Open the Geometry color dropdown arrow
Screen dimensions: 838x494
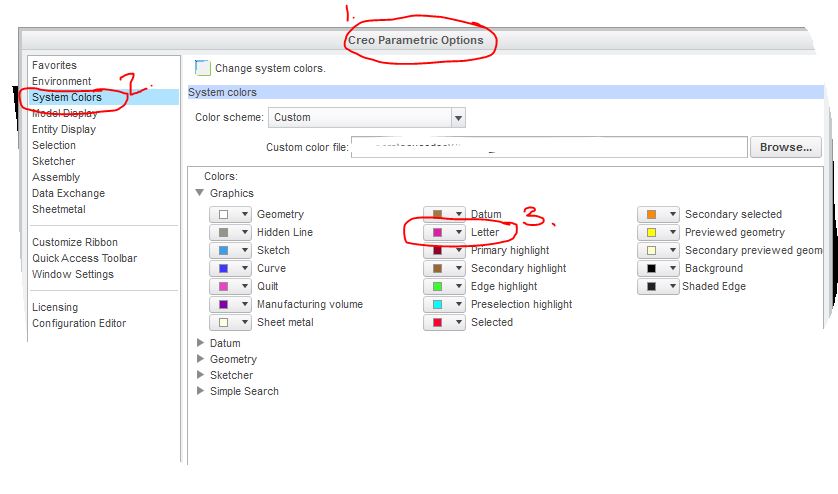[245, 214]
